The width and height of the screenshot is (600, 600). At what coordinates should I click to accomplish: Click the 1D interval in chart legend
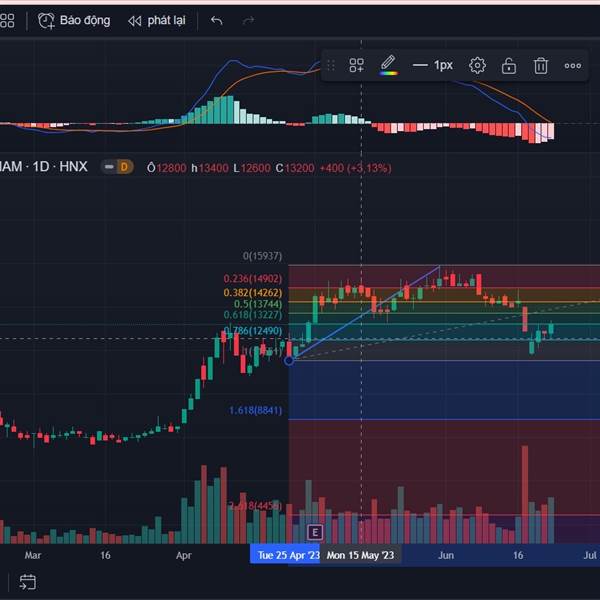pos(41,167)
